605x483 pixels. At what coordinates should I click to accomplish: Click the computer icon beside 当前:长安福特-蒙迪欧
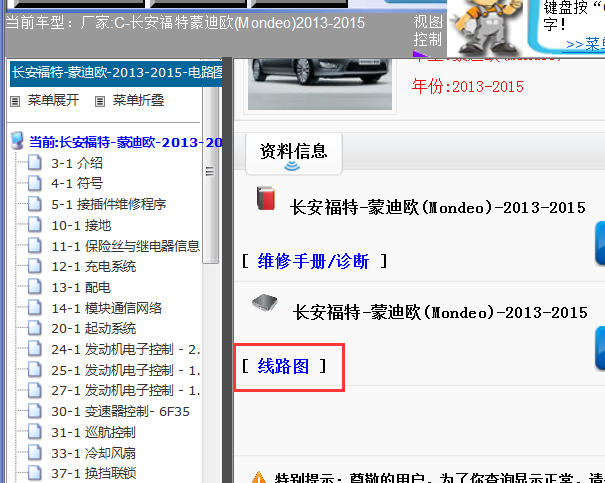17,141
